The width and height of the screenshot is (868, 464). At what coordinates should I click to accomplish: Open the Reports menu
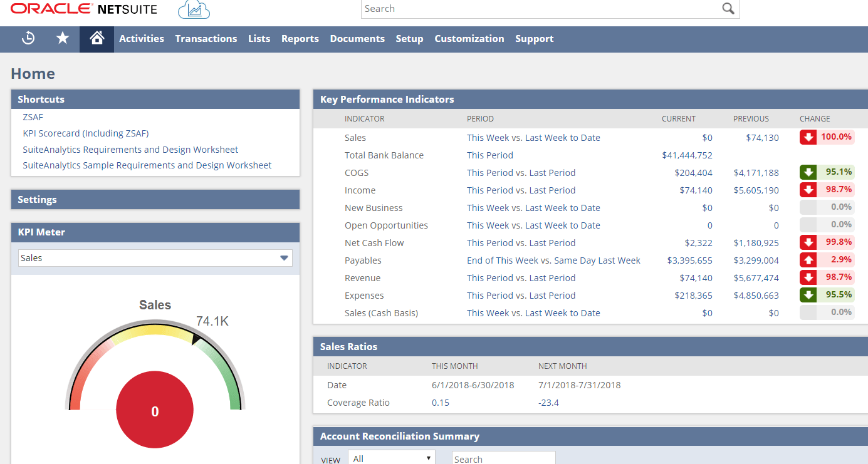pos(300,39)
